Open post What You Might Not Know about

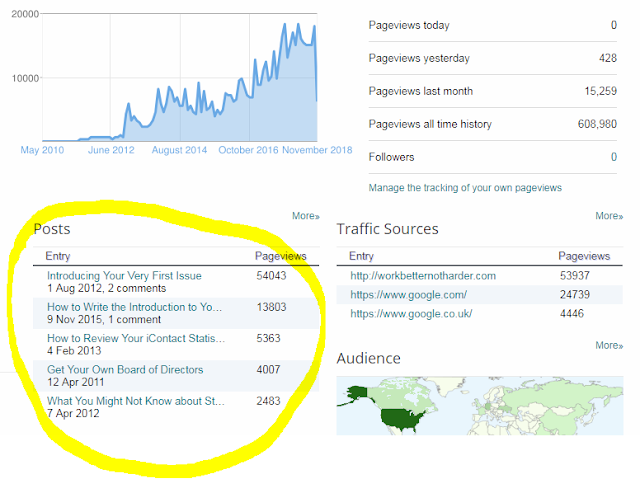[136, 401]
